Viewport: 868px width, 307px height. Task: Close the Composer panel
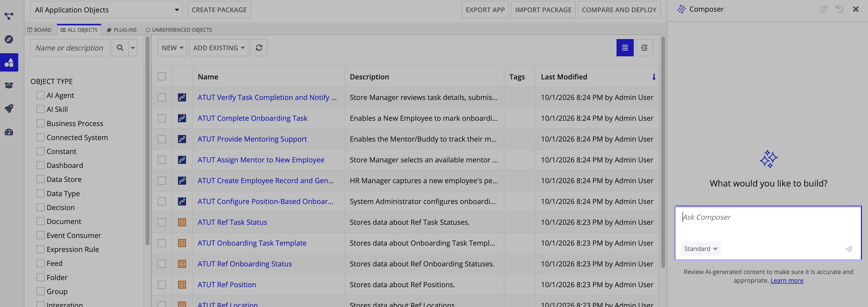point(856,9)
